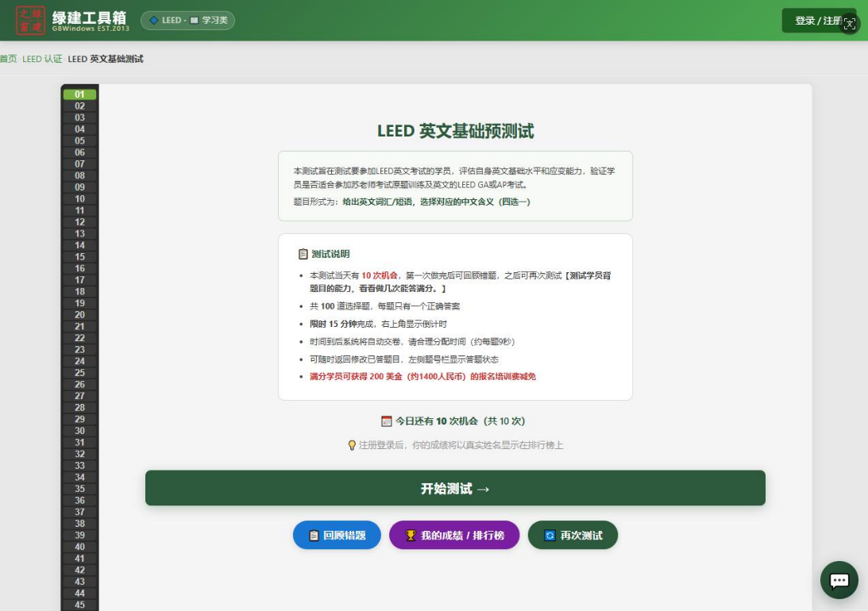
Task: Go to question 13 in sidebar
Action: pyautogui.click(x=79, y=234)
